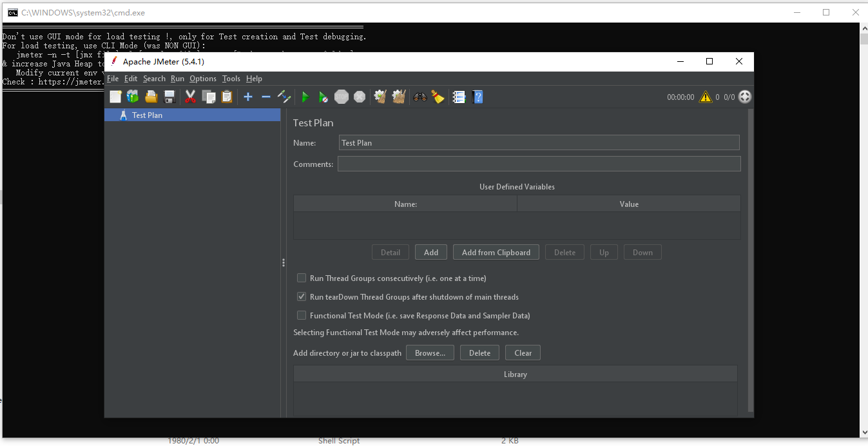Click the Toggle enable/disable icon

284,97
